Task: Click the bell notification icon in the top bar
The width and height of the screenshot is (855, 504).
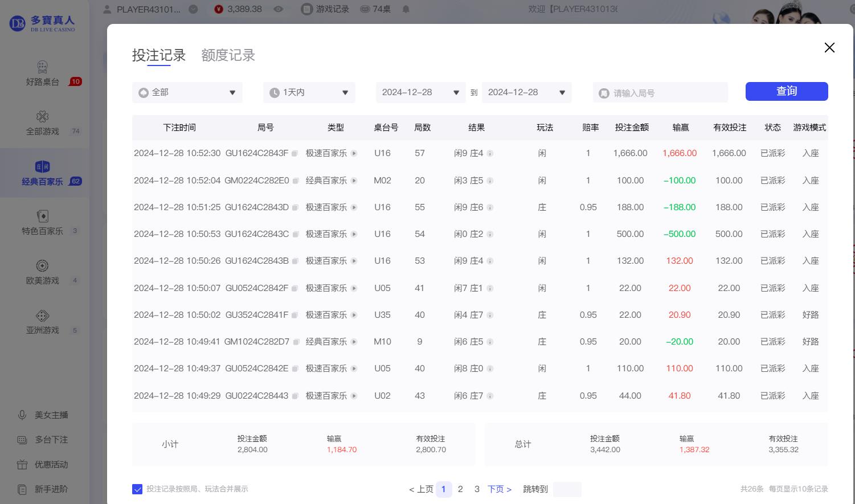Action: coord(404,9)
